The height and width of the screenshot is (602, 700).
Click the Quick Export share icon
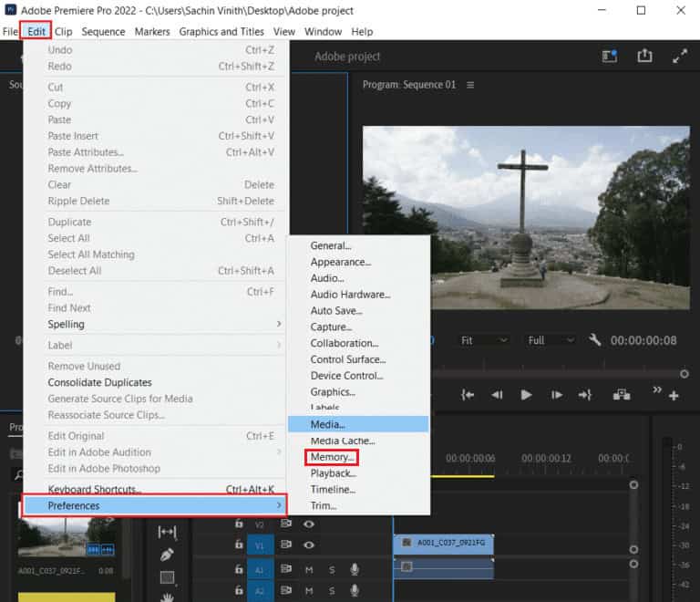[644, 56]
